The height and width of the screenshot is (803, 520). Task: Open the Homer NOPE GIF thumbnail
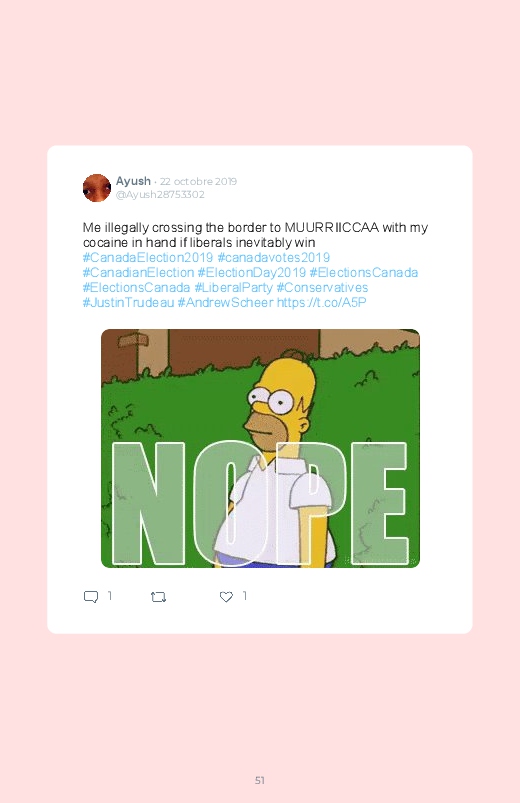pos(260,448)
